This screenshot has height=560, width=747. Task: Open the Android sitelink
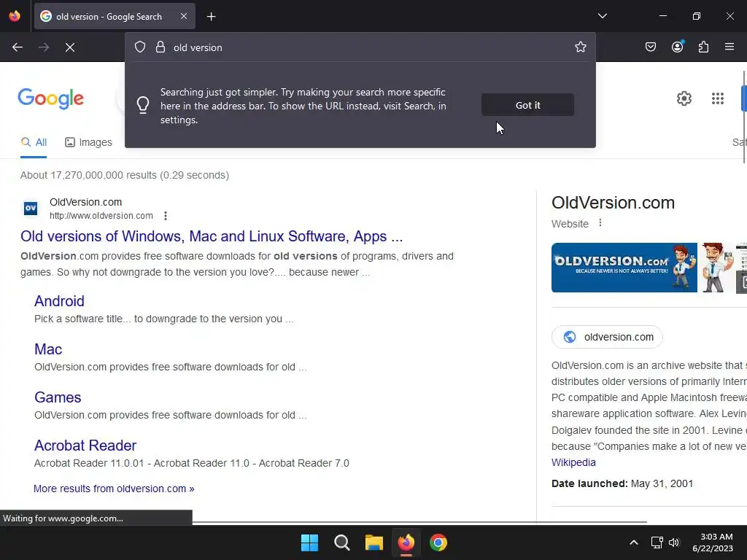coord(59,301)
